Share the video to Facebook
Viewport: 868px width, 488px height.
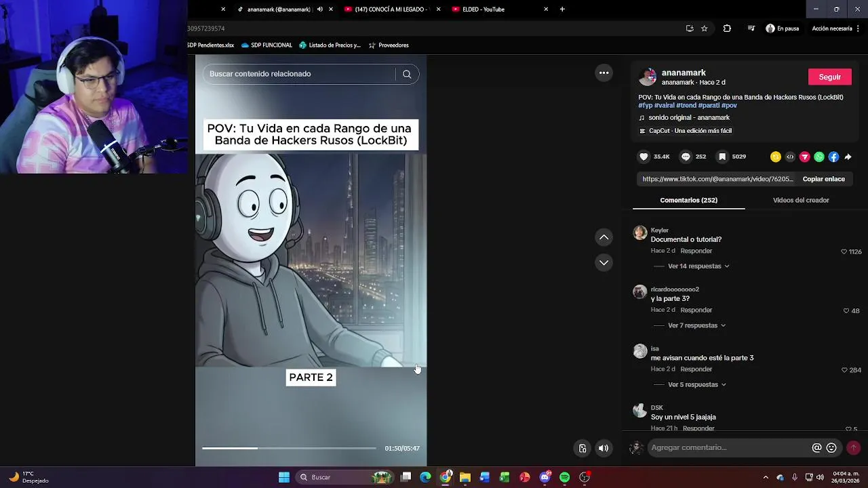click(x=833, y=157)
